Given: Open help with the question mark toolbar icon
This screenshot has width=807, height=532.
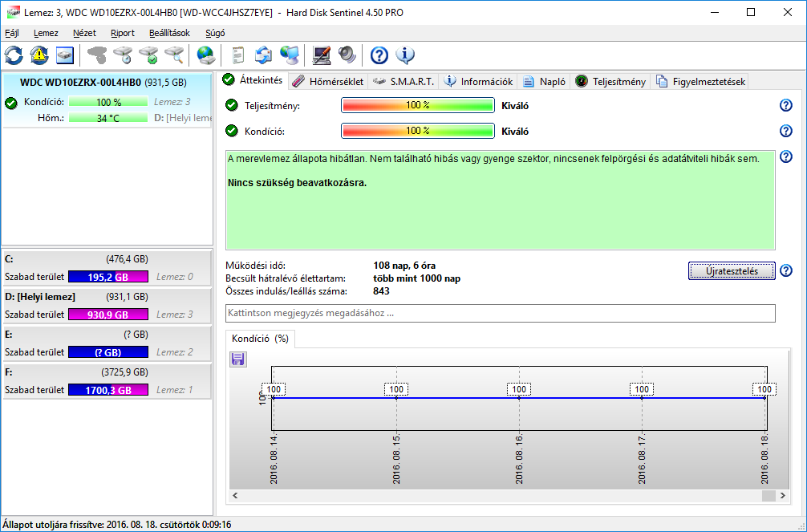Looking at the screenshot, I should pyautogui.click(x=379, y=55).
